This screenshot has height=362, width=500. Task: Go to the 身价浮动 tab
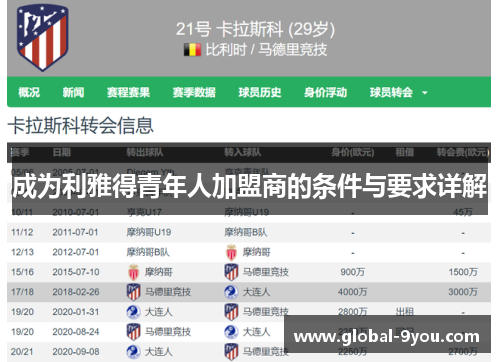pos(325,92)
